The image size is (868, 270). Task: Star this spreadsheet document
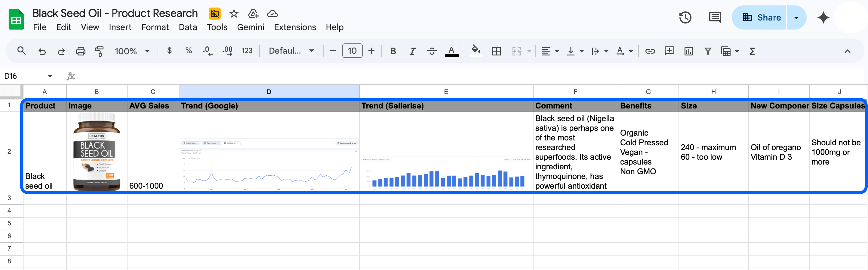(x=233, y=14)
